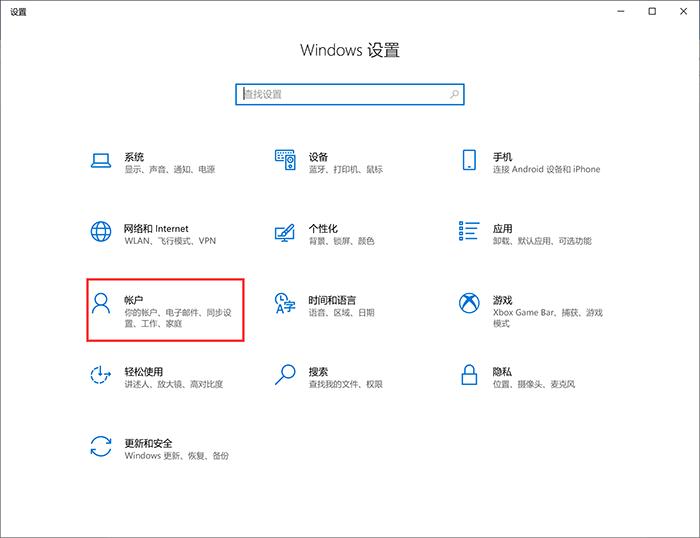Image resolution: width=700 pixels, height=538 pixels.
Task: Open the Xbox Gaming (游戏) icon
Action: click(469, 303)
